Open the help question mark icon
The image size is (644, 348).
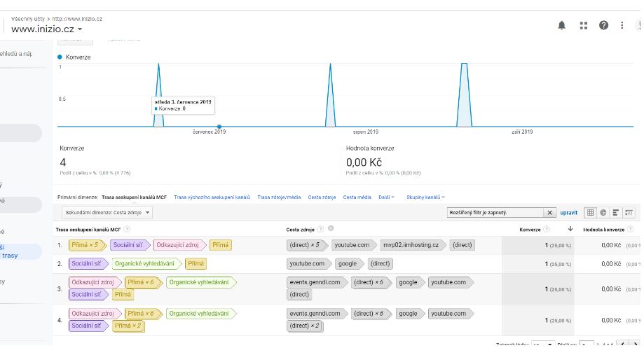tap(603, 25)
